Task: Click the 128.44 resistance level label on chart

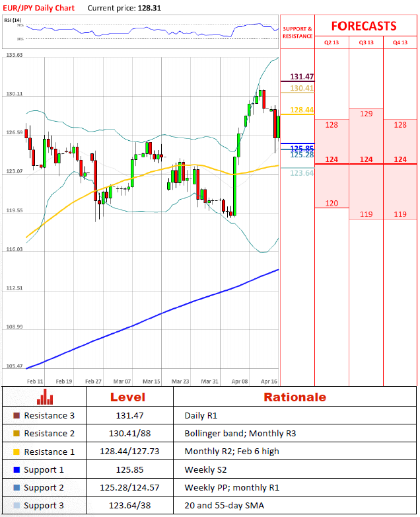Action: click(x=302, y=110)
